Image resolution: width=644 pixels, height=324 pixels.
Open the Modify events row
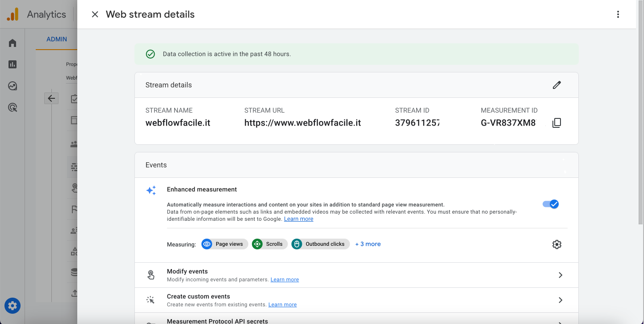click(356, 275)
